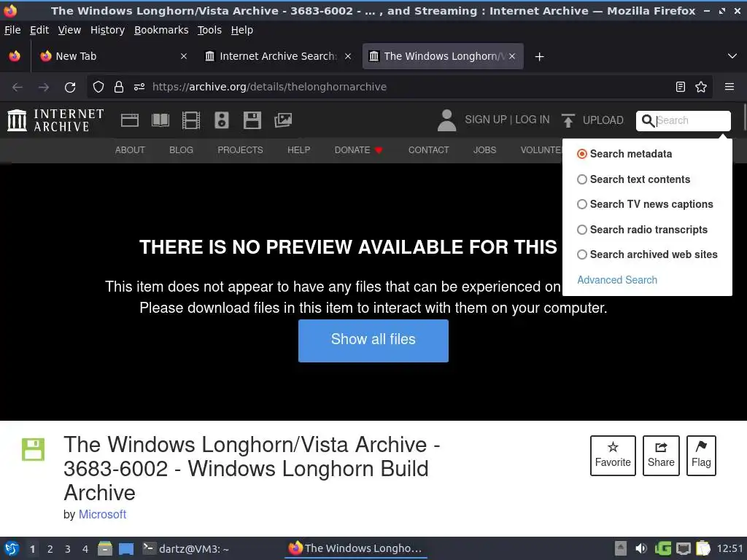The image size is (747, 560).
Task: Open the Advanced Search link
Action: click(x=617, y=280)
